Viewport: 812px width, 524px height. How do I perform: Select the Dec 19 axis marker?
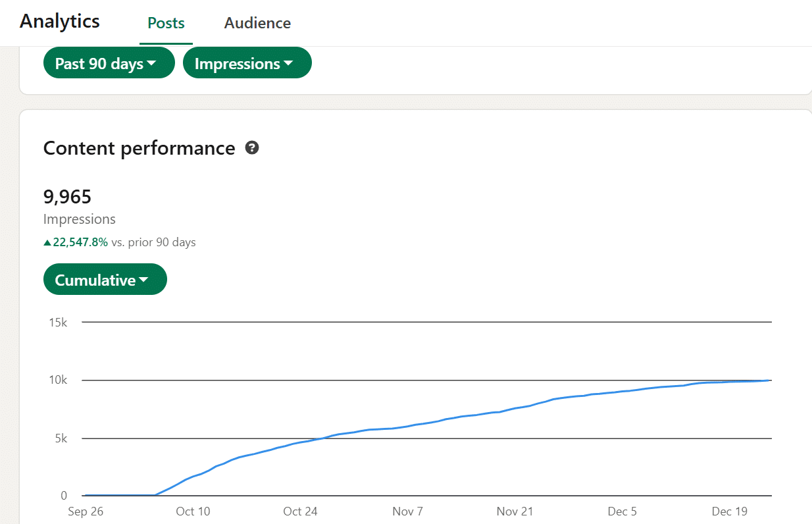point(730,511)
